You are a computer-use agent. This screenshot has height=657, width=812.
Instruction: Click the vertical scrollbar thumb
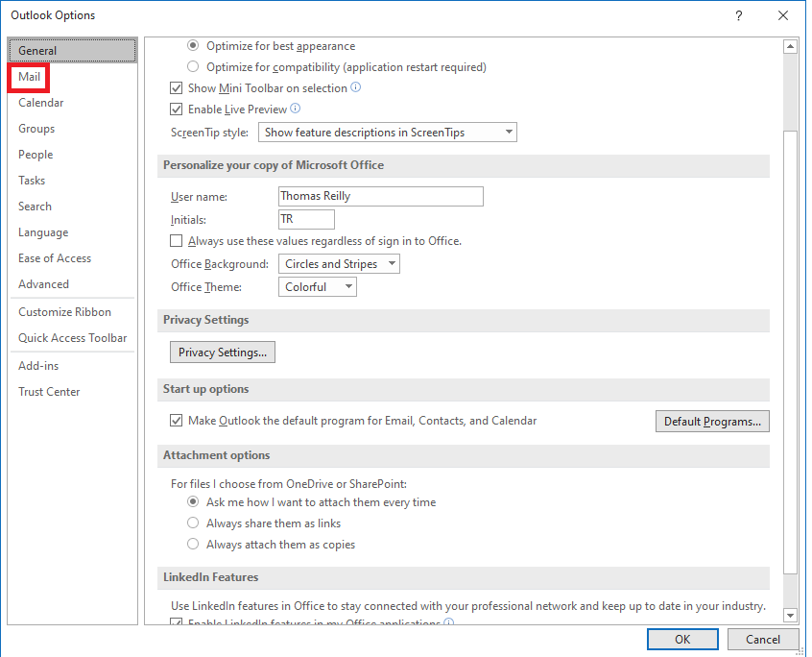(790, 353)
